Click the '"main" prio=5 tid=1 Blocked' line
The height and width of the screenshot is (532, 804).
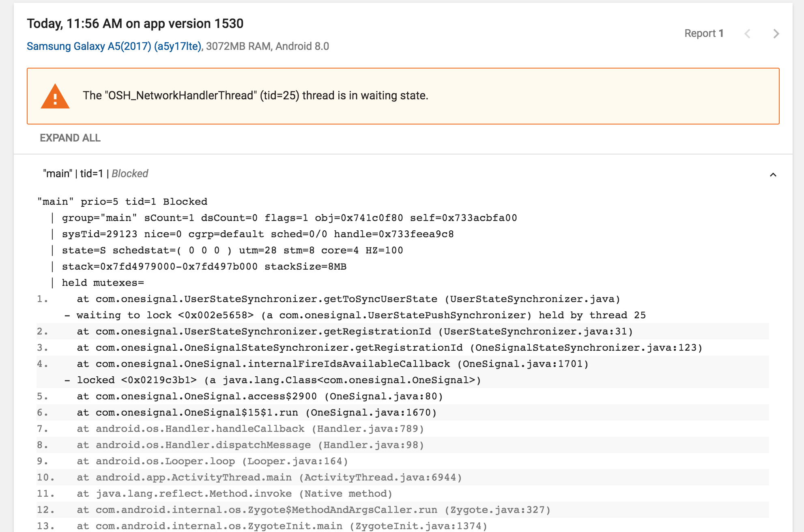tap(122, 202)
